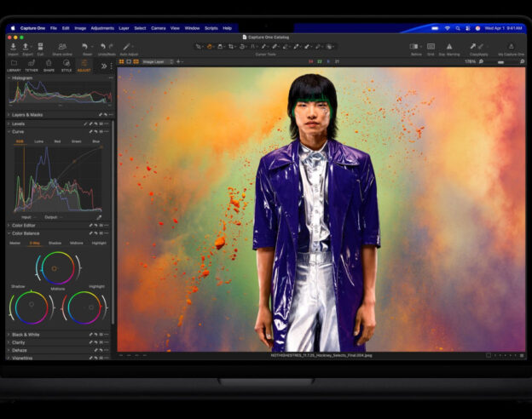Viewport: 532px width, 419px height.
Task: Click the Cull toolbar icon
Action: (x=40, y=47)
